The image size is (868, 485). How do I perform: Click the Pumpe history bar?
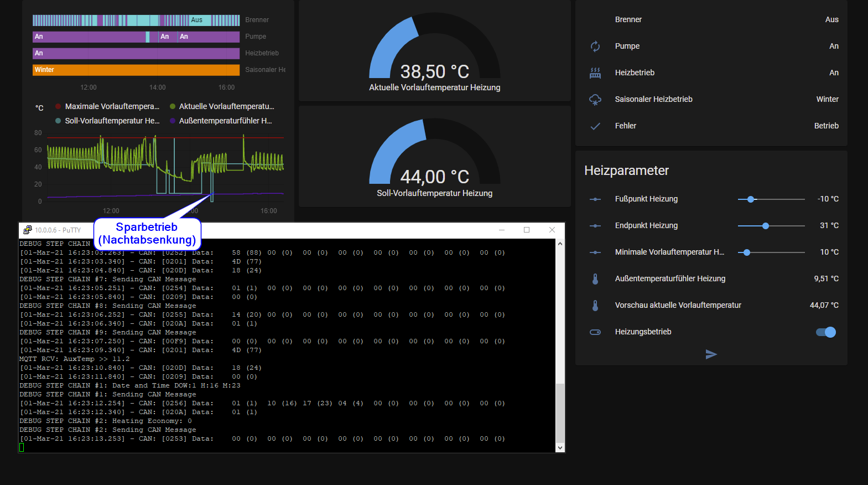coord(136,37)
